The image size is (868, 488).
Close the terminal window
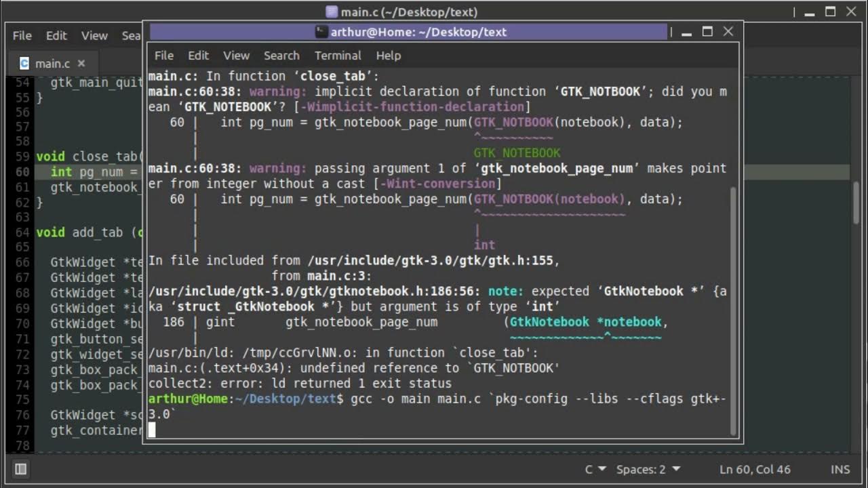point(728,32)
